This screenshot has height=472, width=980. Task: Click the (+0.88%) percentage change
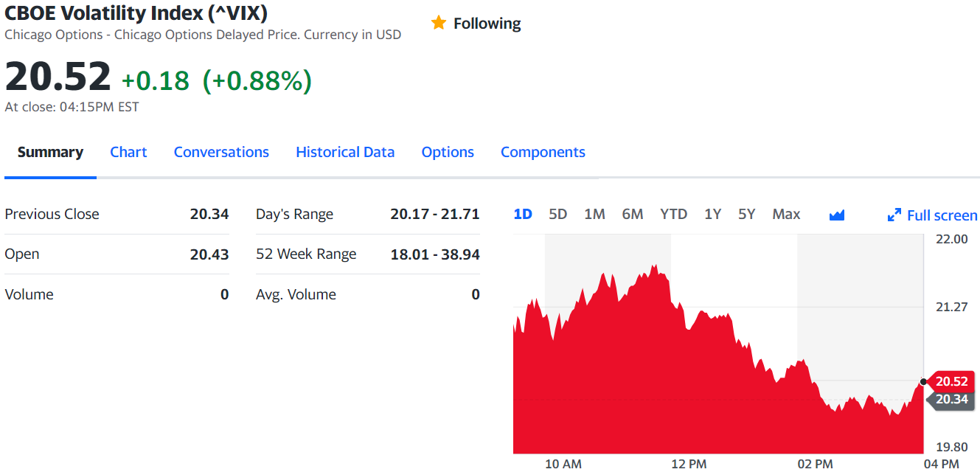point(257,80)
